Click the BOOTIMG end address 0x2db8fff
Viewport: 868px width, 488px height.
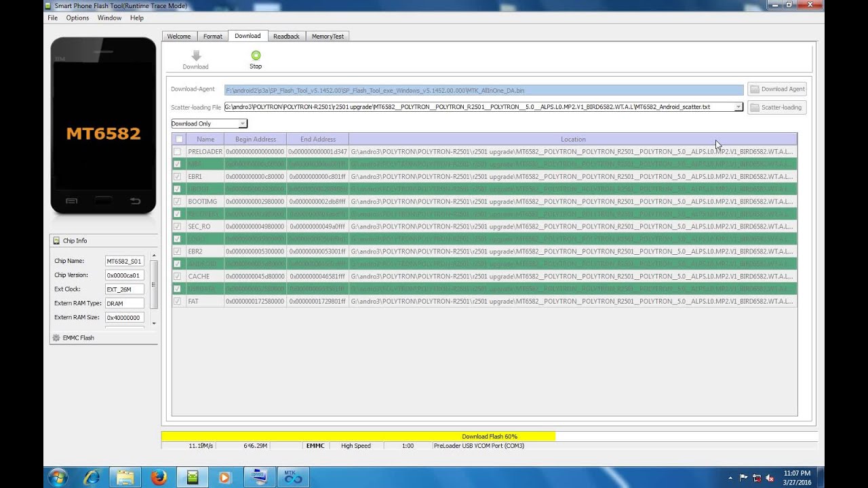317,201
